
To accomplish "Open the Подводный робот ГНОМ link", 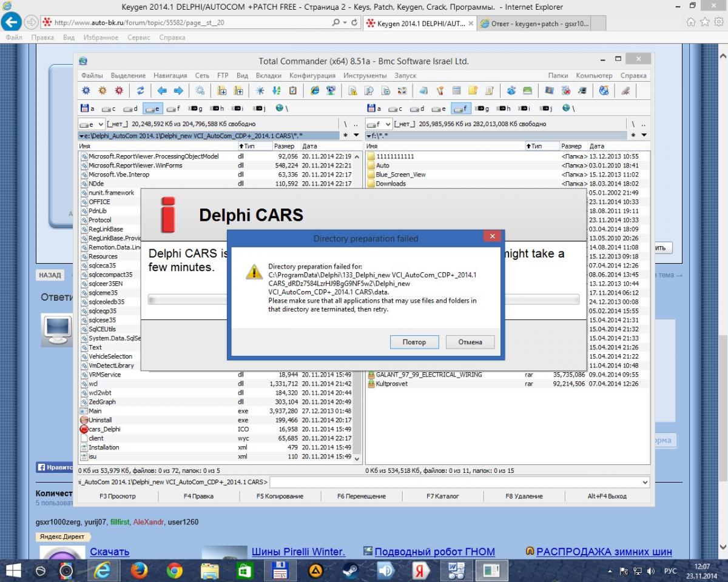I will point(434,552).
